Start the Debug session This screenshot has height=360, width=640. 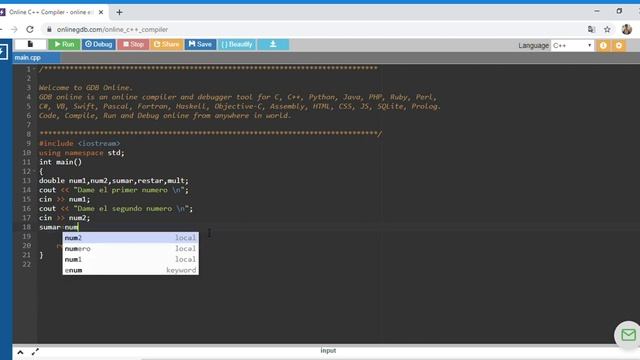(x=98, y=44)
